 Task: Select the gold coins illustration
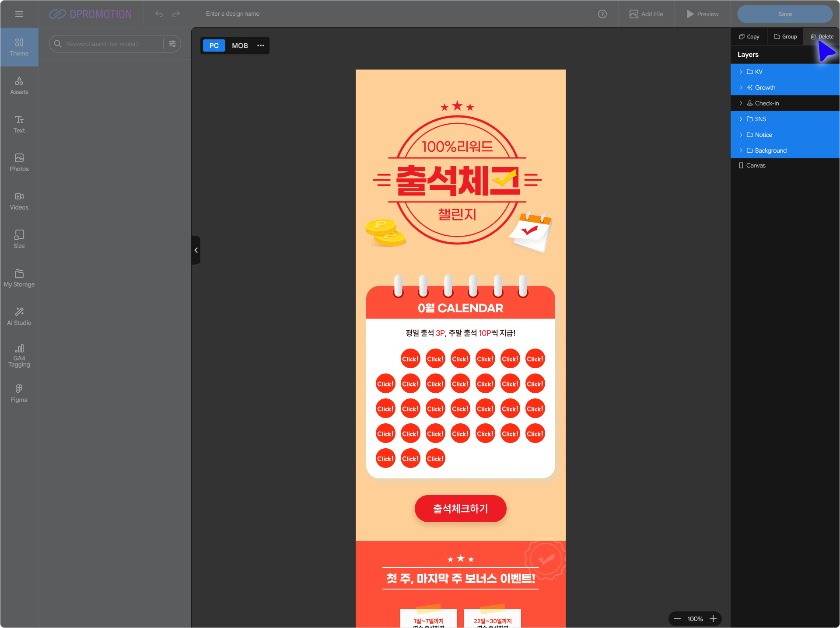pyautogui.click(x=385, y=232)
